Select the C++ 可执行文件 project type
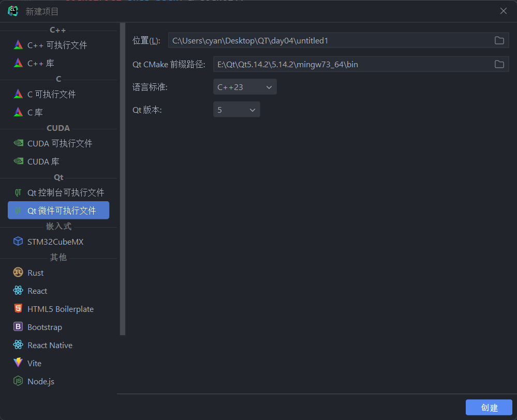The height and width of the screenshot is (420, 517). click(x=57, y=45)
